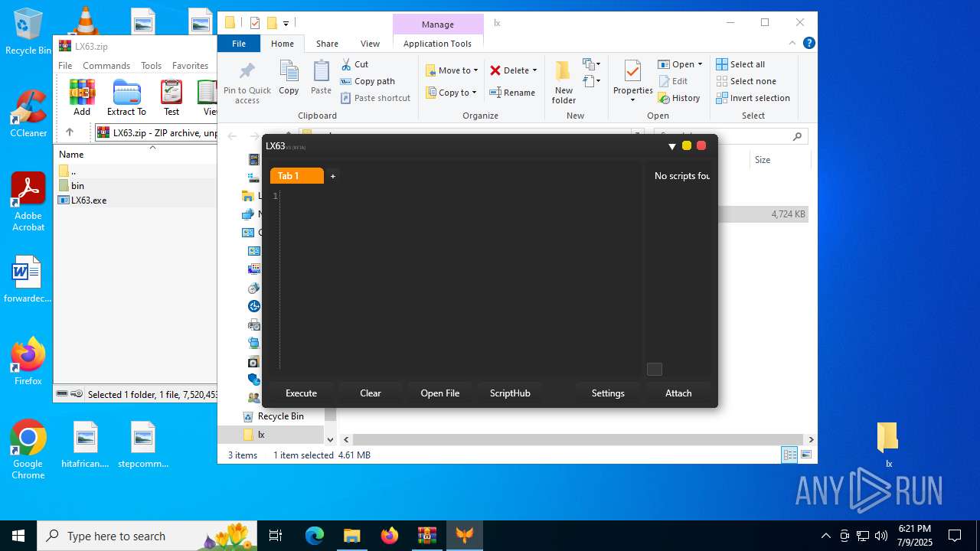Click the Cut scissors icon
The image size is (980, 551).
[347, 64]
